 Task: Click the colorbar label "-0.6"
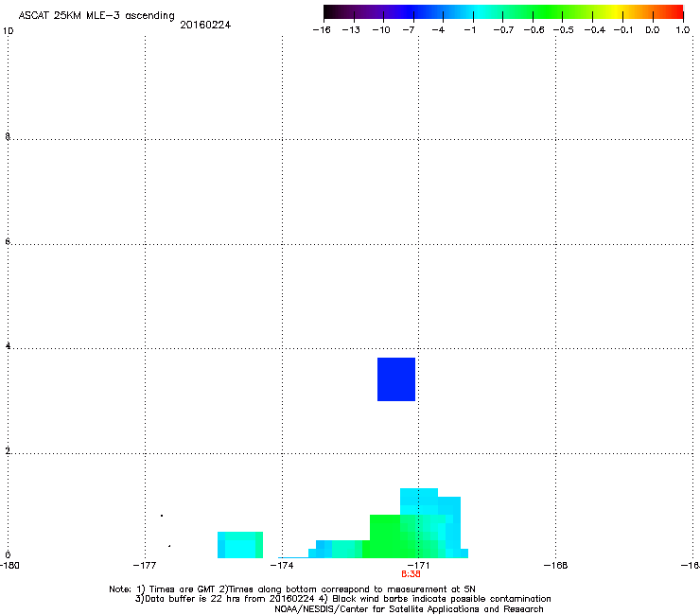click(x=534, y=30)
